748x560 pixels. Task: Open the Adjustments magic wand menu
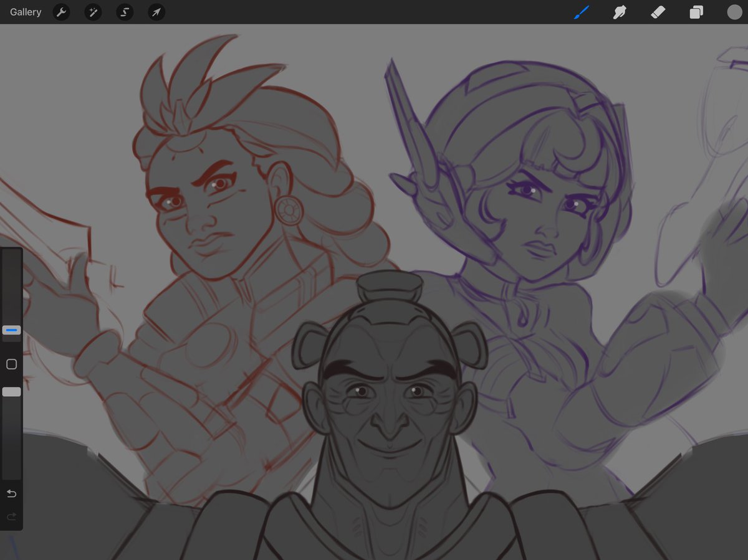[x=93, y=12]
